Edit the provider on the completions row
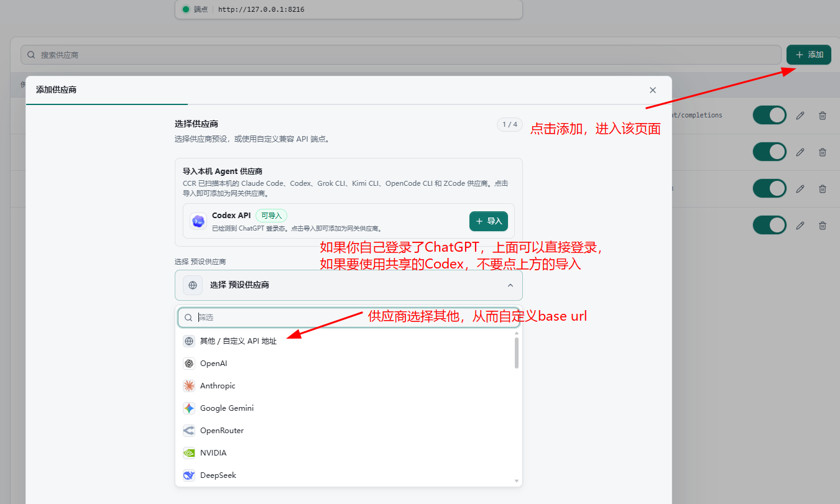Screen dimensions: 840x504 (x=800, y=115)
